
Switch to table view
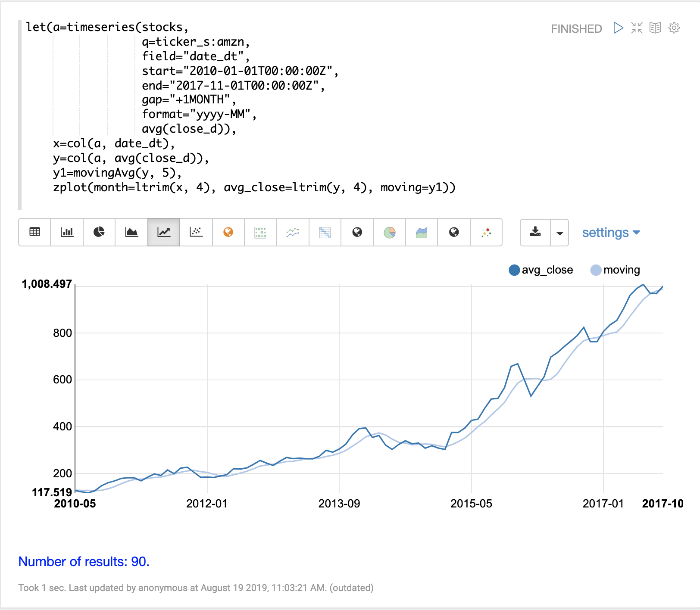tap(34, 232)
